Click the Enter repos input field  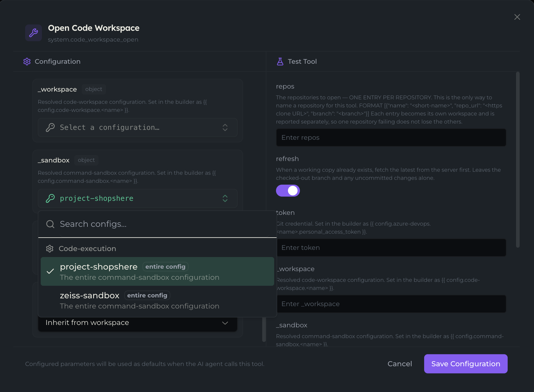(391, 138)
